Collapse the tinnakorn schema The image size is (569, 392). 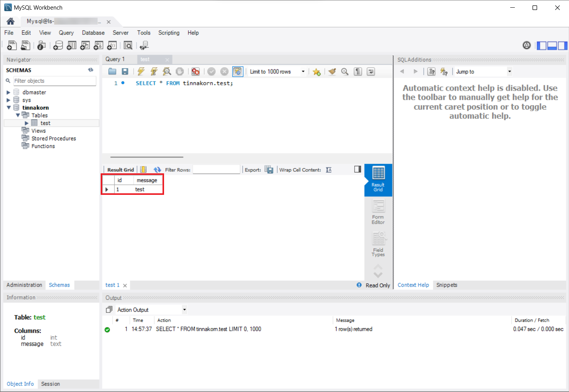point(8,108)
